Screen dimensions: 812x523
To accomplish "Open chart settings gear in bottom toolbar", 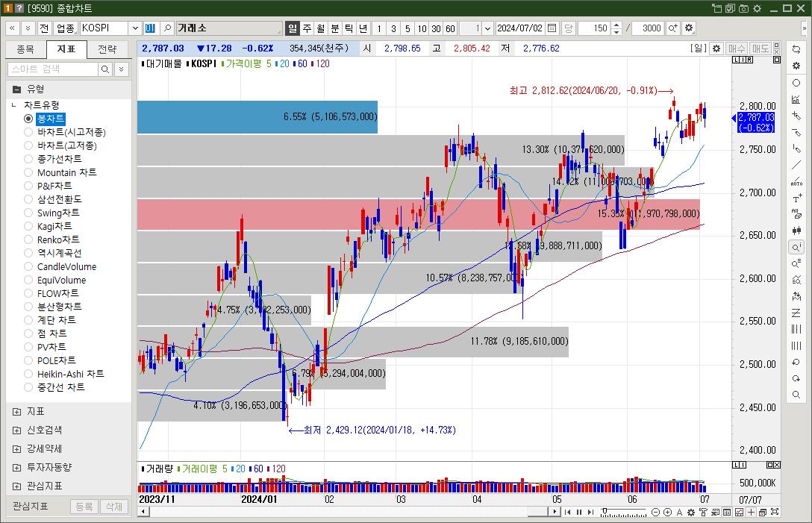I will click(691, 512).
